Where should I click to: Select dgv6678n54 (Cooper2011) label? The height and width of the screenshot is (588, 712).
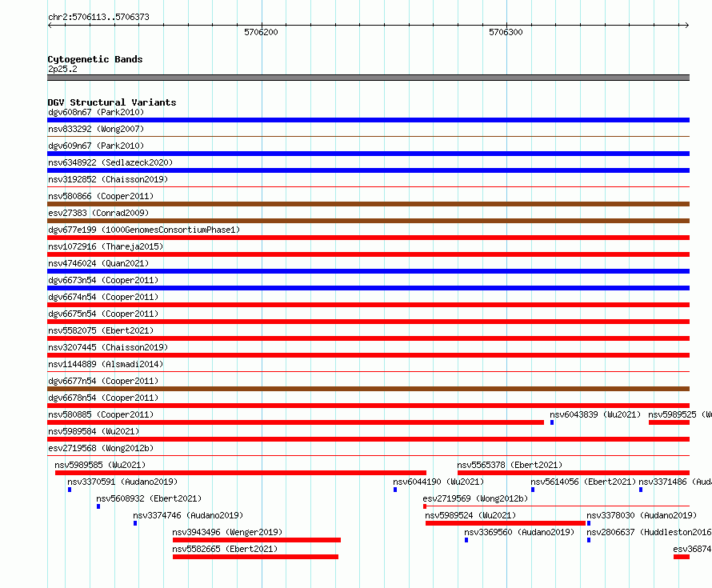(103, 398)
